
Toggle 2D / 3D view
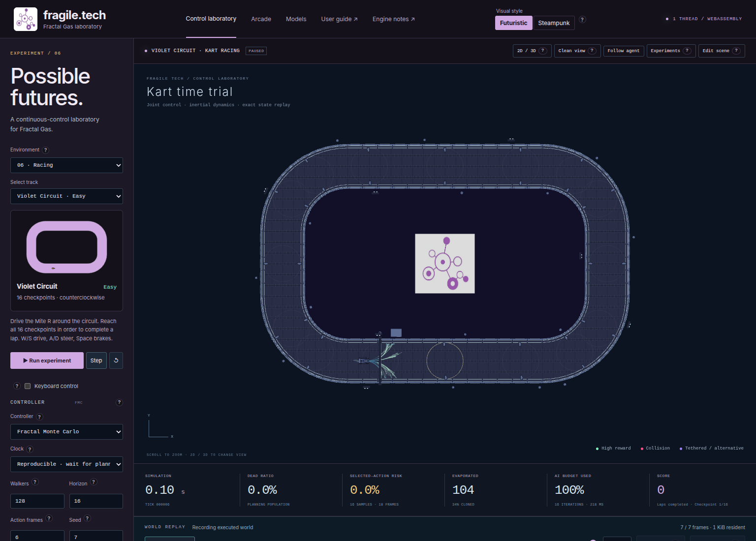(x=532, y=51)
